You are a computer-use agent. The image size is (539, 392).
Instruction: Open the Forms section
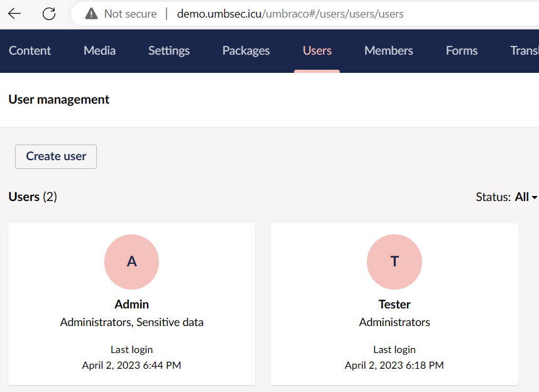click(461, 51)
